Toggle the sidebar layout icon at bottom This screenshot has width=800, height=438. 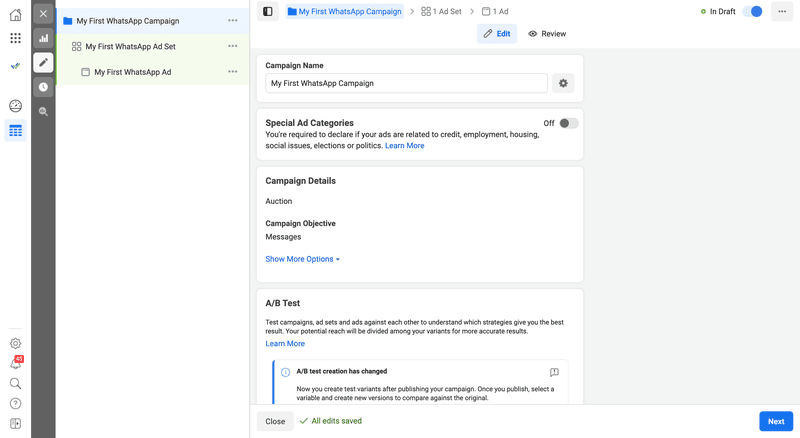coord(15,424)
